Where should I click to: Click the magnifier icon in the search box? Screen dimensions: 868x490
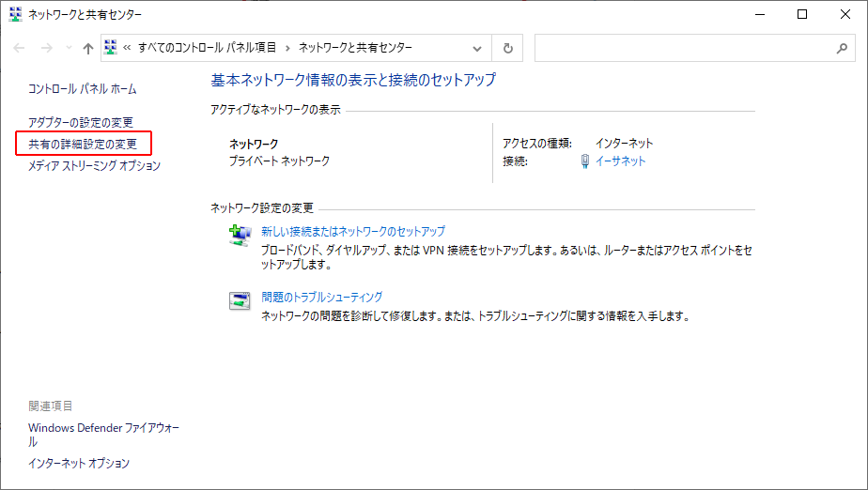click(x=841, y=48)
